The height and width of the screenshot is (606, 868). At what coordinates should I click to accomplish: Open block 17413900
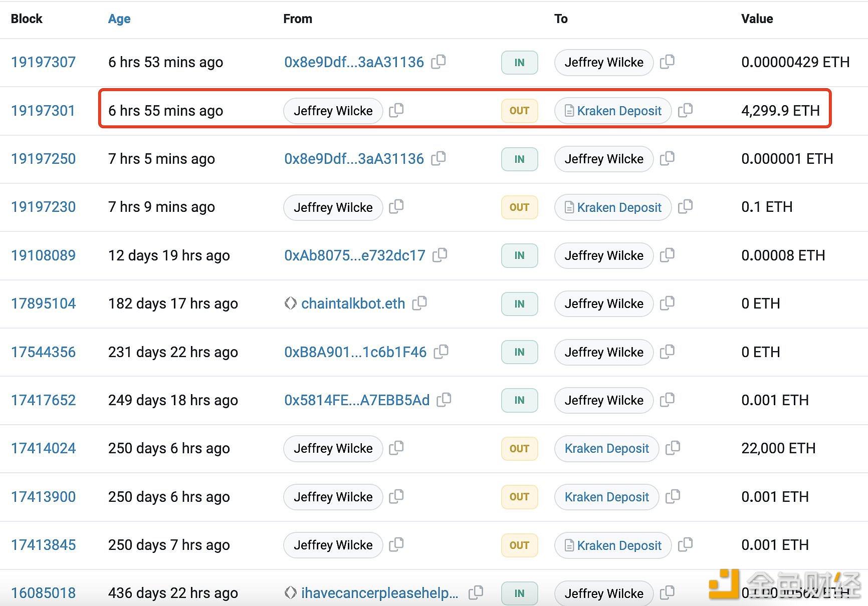click(x=44, y=497)
